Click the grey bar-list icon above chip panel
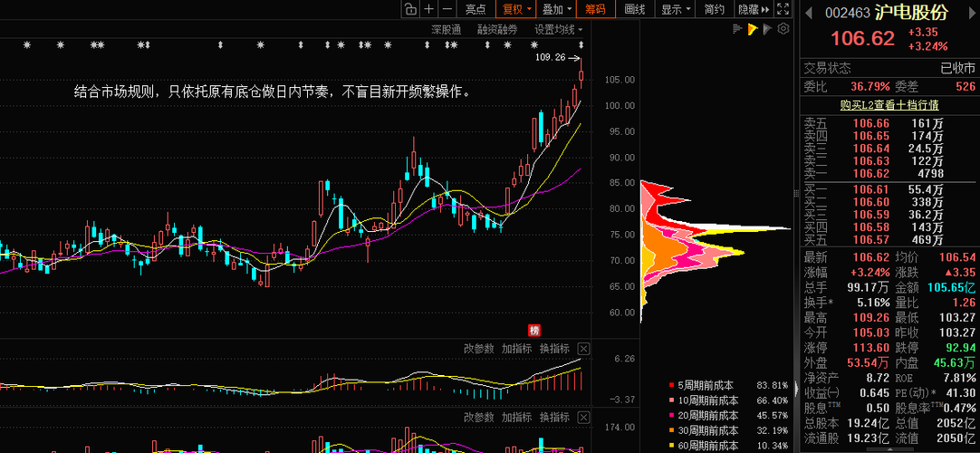The width and height of the screenshot is (980, 453). click(737, 29)
